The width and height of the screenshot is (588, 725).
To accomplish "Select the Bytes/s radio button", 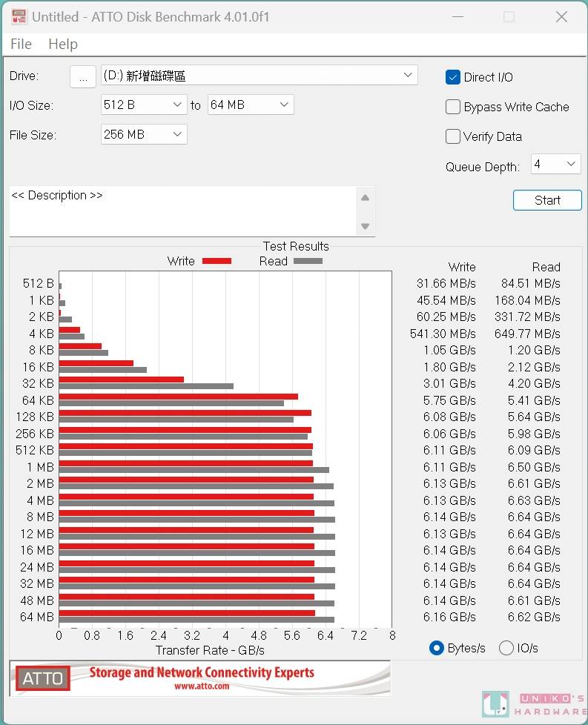I will [437, 648].
